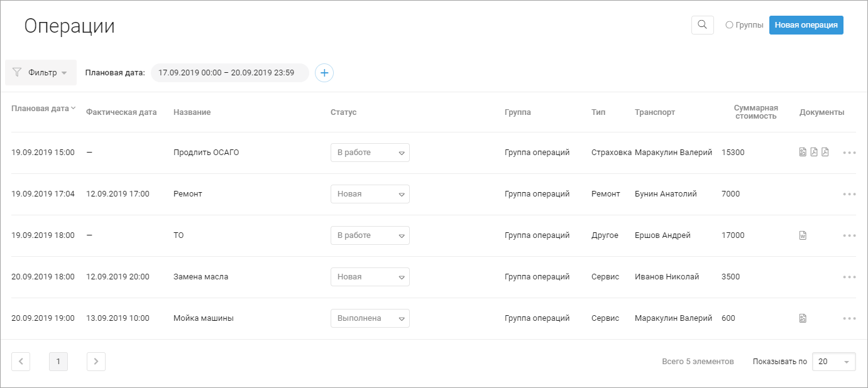Select page 1 in pagination
The height and width of the screenshot is (388, 868).
[x=58, y=361]
